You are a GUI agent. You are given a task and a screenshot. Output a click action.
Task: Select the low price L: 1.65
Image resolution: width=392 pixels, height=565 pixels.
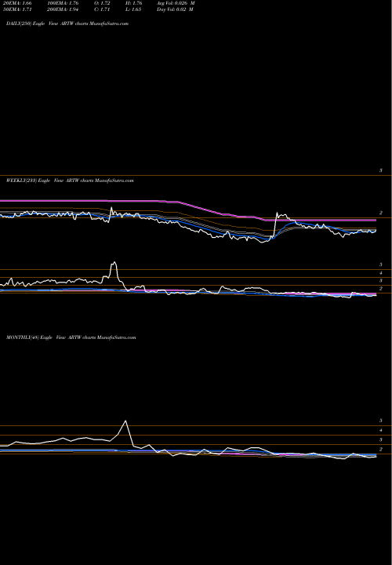tap(135, 9)
